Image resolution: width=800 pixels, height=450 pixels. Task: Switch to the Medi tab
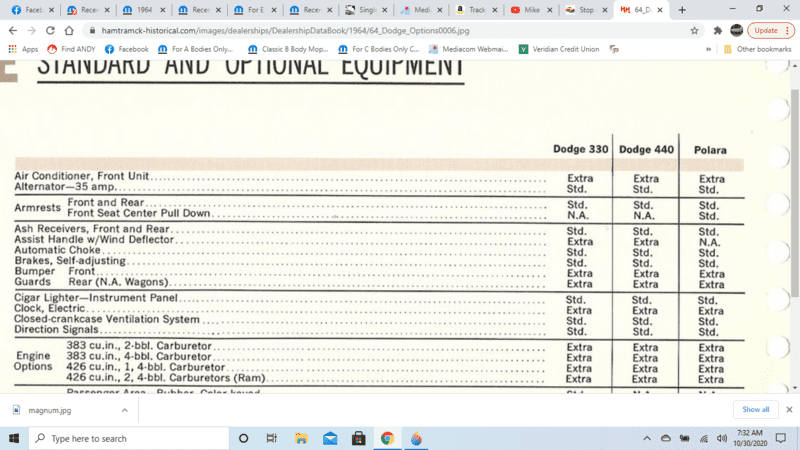point(421,10)
